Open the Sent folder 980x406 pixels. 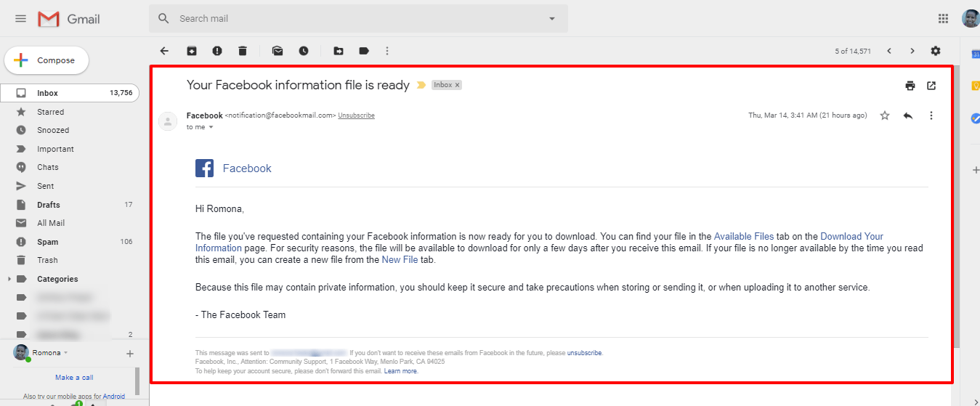70,186
